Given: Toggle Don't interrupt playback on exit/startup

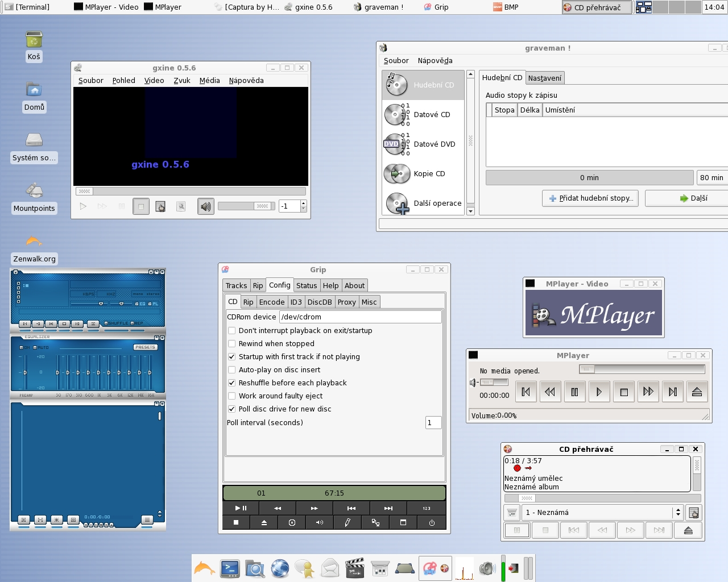Looking at the screenshot, I should click(231, 331).
